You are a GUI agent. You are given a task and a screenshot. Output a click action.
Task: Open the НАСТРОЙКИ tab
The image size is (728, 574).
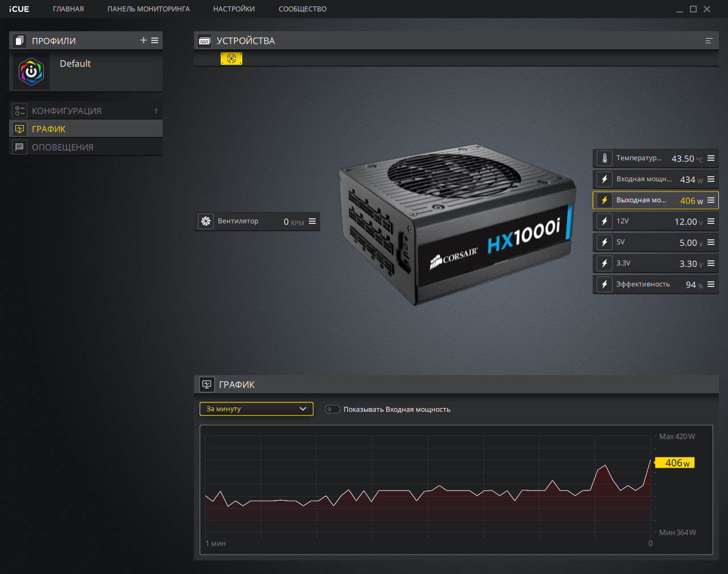pos(234,9)
